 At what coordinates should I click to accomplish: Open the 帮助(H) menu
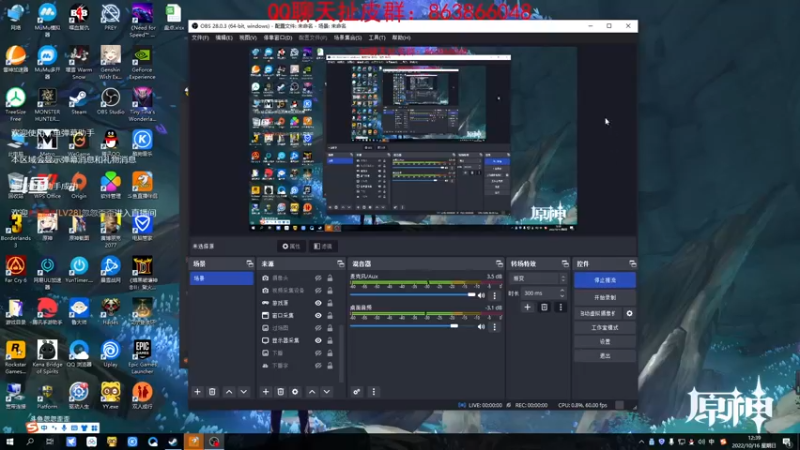[x=401, y=38]
